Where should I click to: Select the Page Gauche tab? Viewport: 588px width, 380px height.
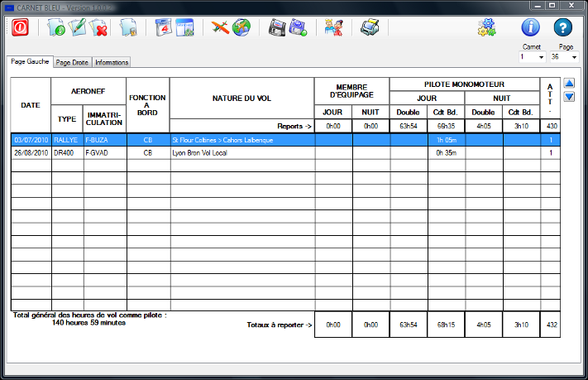click(x=30, y=61)
